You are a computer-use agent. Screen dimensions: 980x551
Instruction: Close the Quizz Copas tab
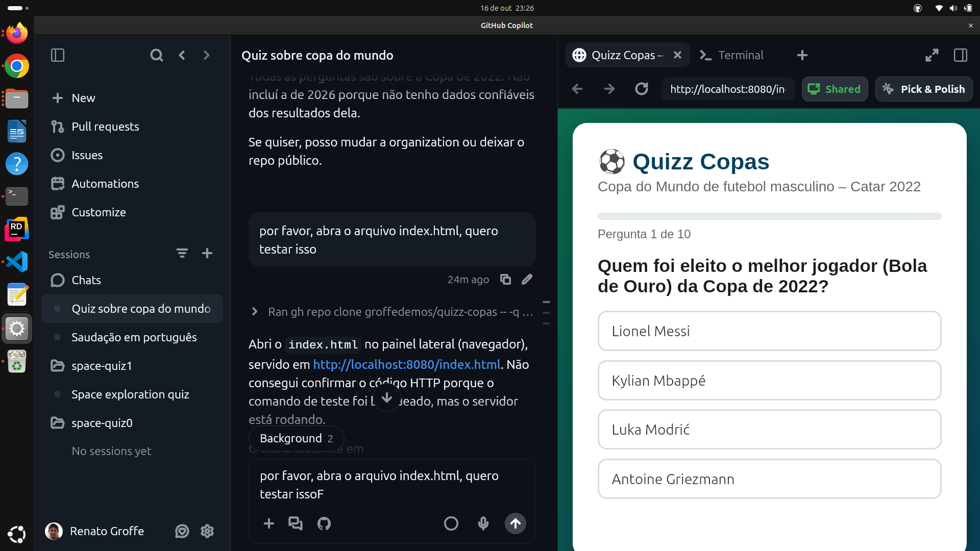point(677,55)
